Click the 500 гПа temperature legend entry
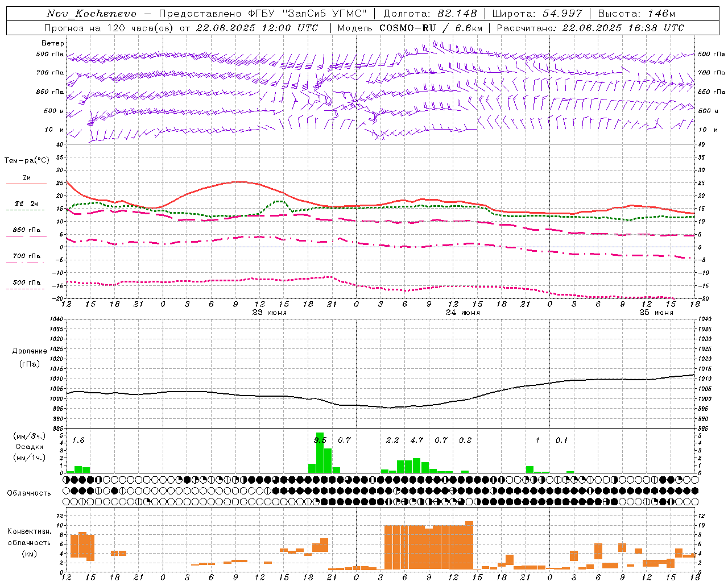The image size is (728, 582). pyautogui.click(x=26, y=282)
